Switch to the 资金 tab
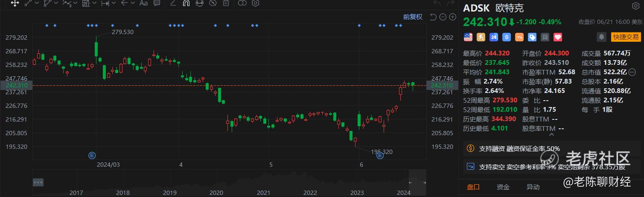The height and width of the screenshot is (197, 644). [503, 187]
